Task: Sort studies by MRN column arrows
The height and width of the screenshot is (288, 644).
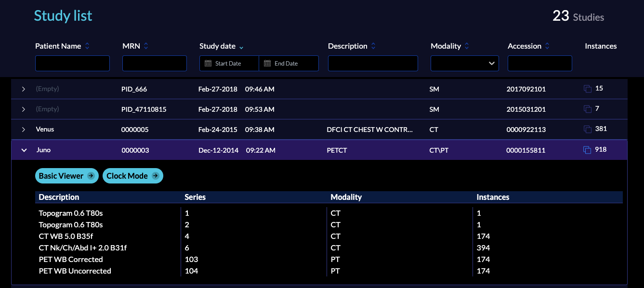Action: [146, 46]
